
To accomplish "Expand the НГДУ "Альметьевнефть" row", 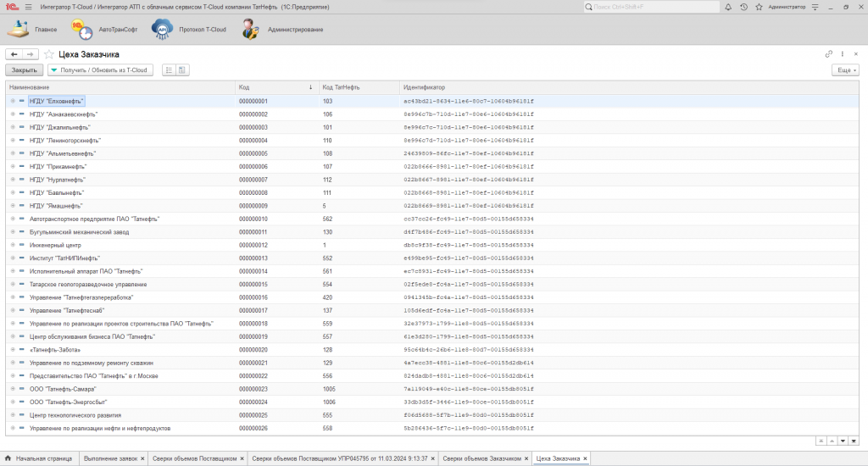I will [x=13, y=153].
